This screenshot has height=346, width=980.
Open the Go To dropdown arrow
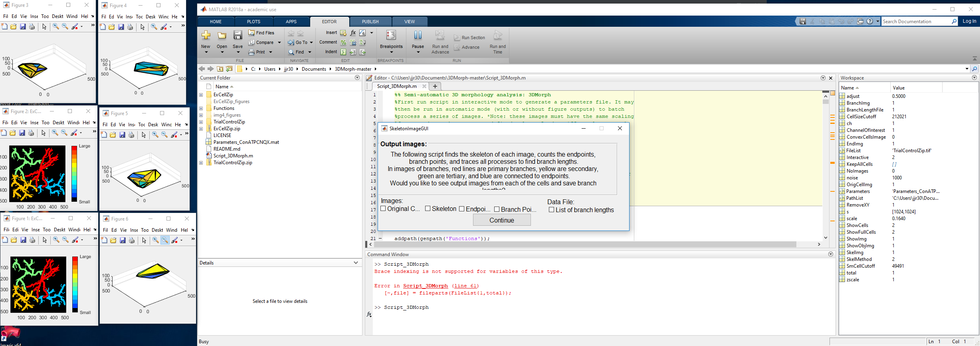[311, 42]
